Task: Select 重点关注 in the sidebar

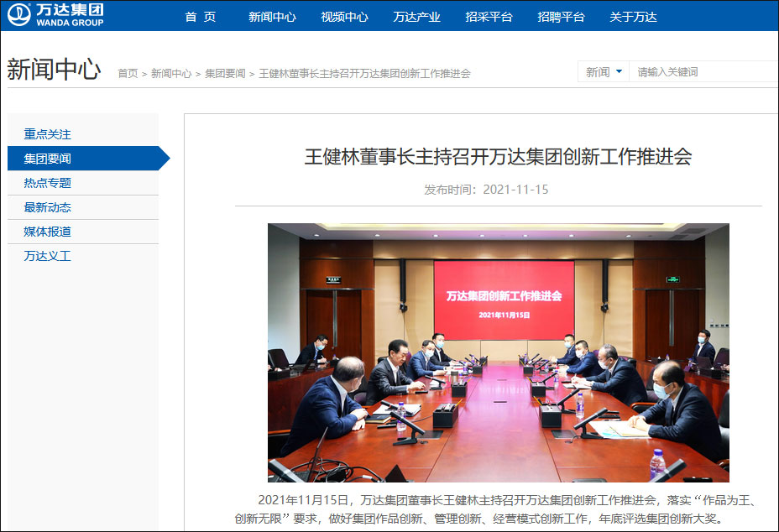Action: pos(83,134)
